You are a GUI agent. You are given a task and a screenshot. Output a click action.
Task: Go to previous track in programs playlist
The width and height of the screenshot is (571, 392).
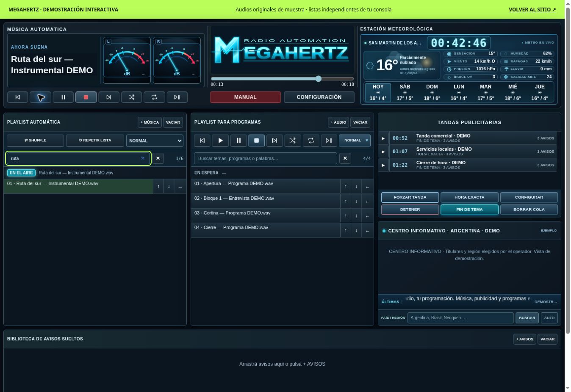pos(202,141)
